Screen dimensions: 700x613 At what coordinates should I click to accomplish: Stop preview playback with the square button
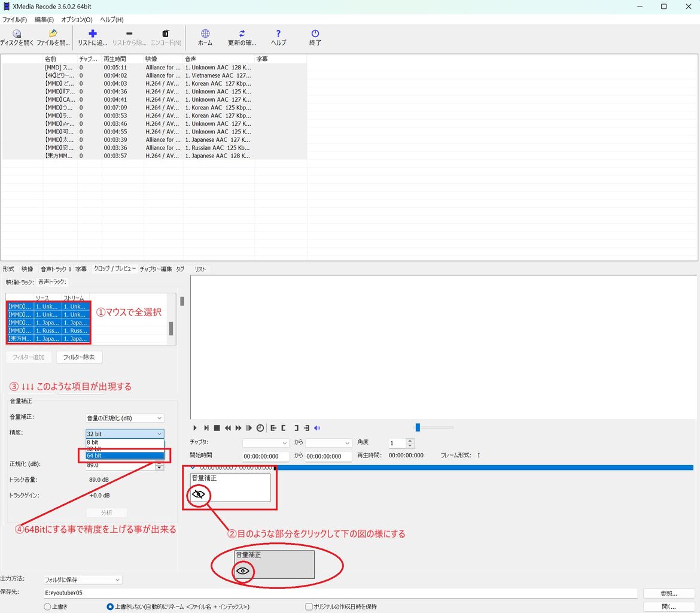(x=217, y=428)
